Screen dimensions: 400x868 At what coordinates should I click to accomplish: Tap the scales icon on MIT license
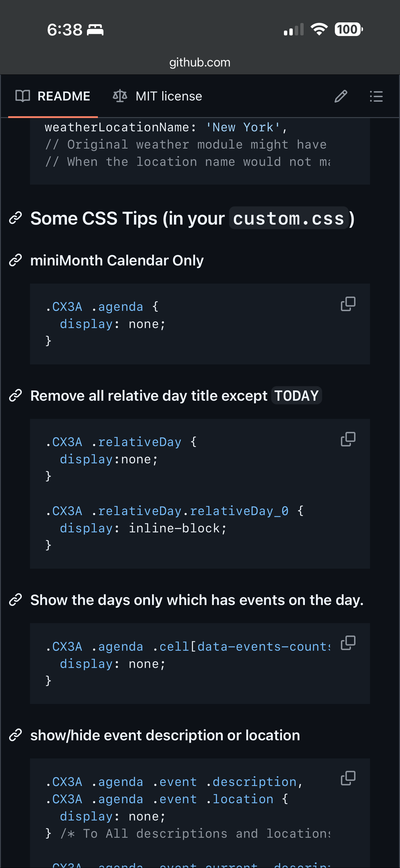120,96
